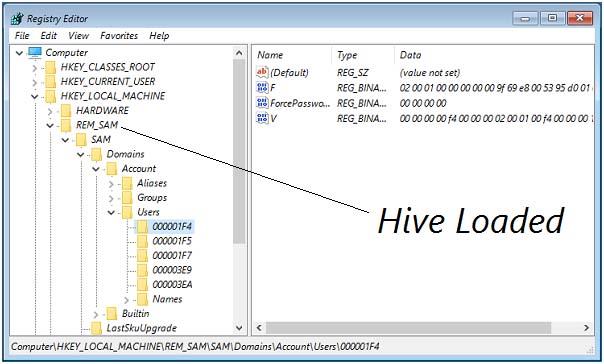The width and height of the screenshot is (604, 364).
Task: Expand the HKEY_CLASSES_ROOT key
Action: tap(35, 68)
